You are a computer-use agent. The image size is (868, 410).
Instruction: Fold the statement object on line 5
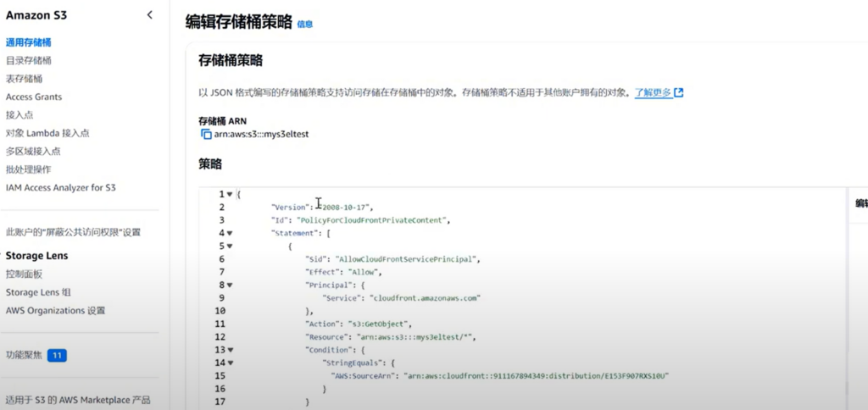pos(229,246)
